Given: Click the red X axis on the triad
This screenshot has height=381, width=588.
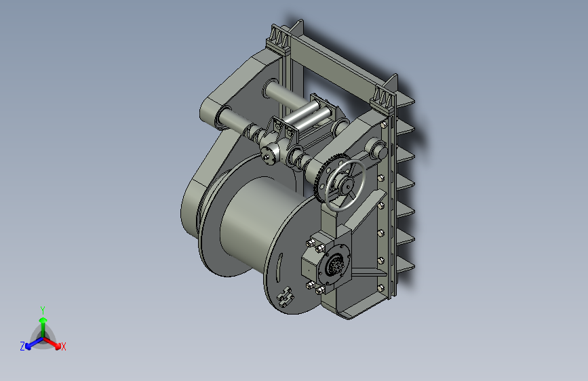Looking at the screenshot, I should click(52, 343).
